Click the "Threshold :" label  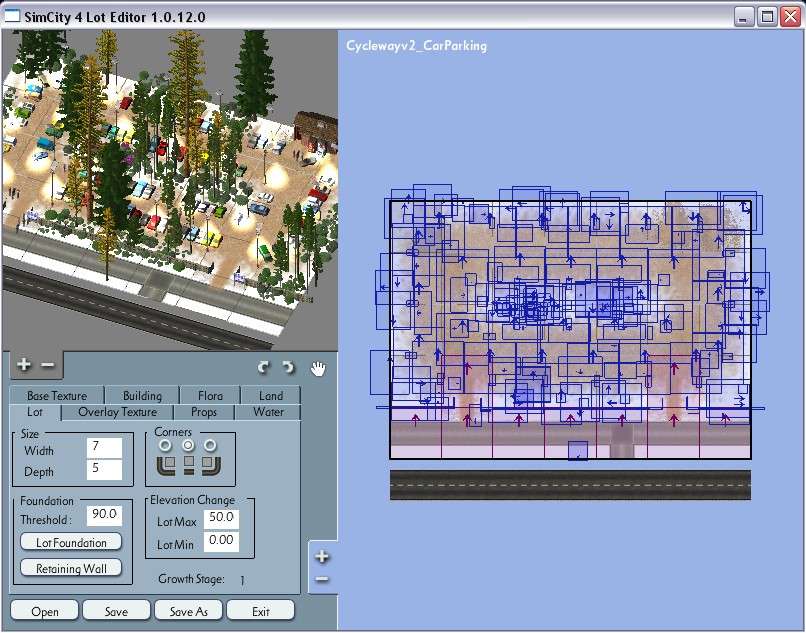[x=46, y=520]
